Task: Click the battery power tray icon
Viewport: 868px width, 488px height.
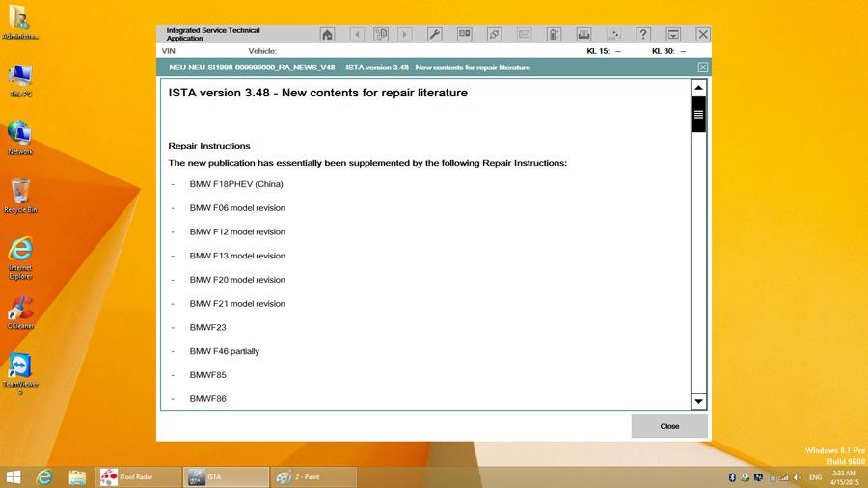Action: [773, 477]
